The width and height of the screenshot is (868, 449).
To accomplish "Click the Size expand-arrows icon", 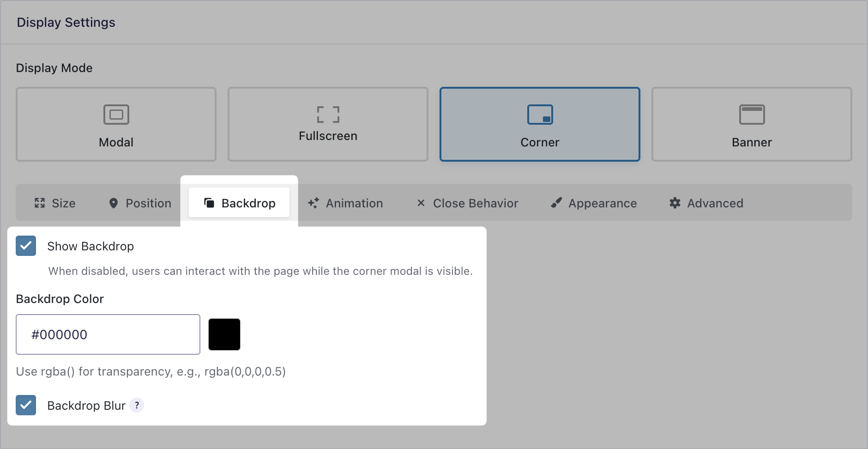I will coord(40,203).
